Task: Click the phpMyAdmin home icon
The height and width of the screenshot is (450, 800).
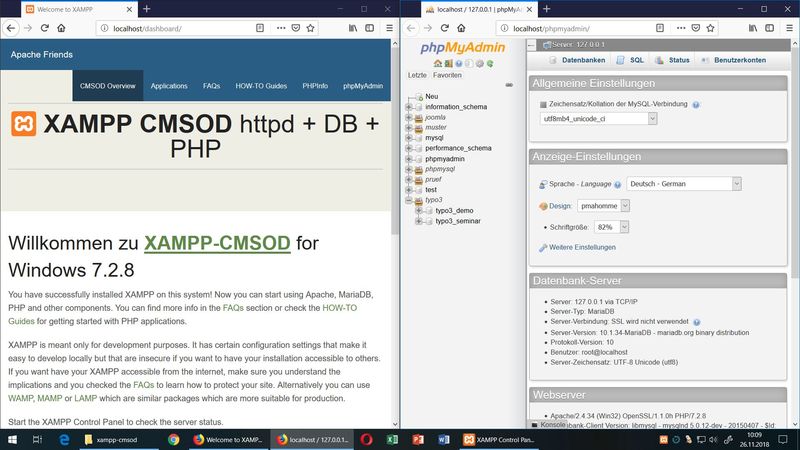Action: pyautogui.click(x=437, y=63)
